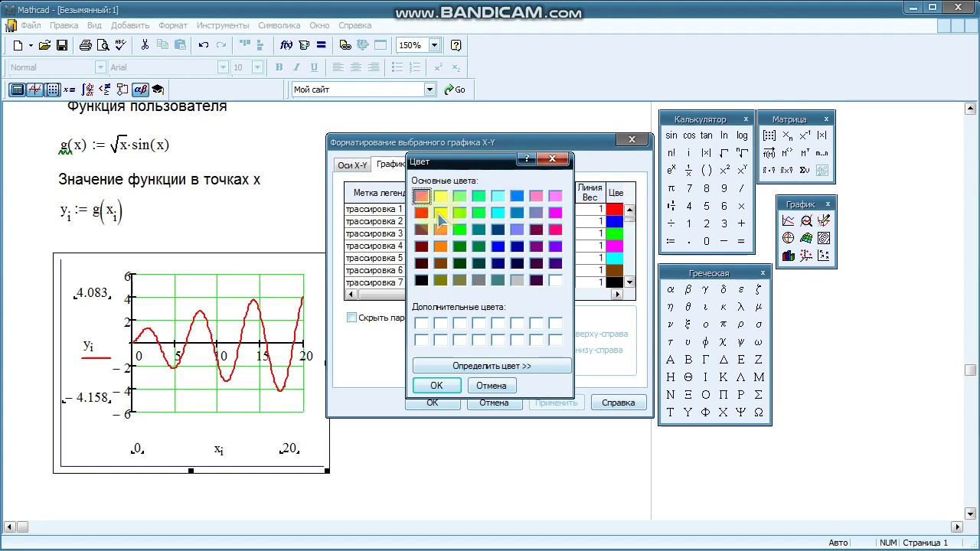Confirm color with OK in Цвет dialog

tap(436, 386)
